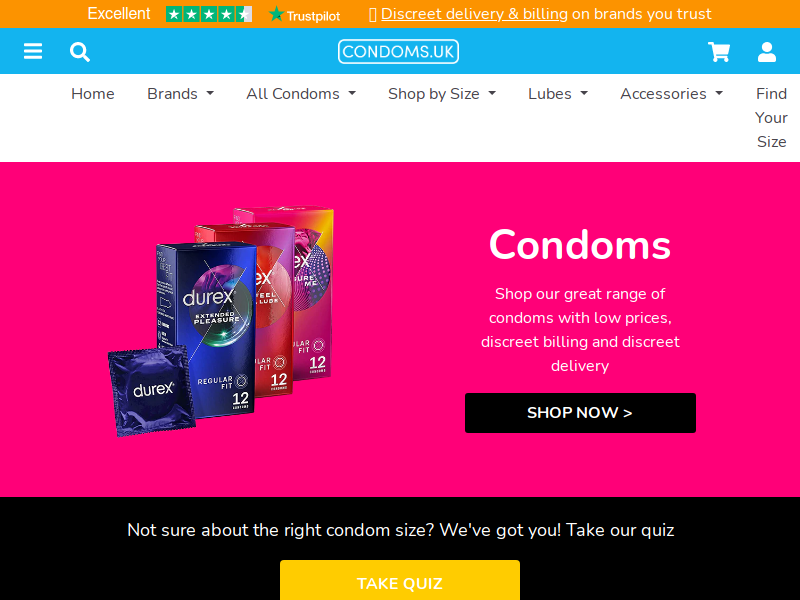Open the shopping cart icon
The image size is (800, 600).
719,52
